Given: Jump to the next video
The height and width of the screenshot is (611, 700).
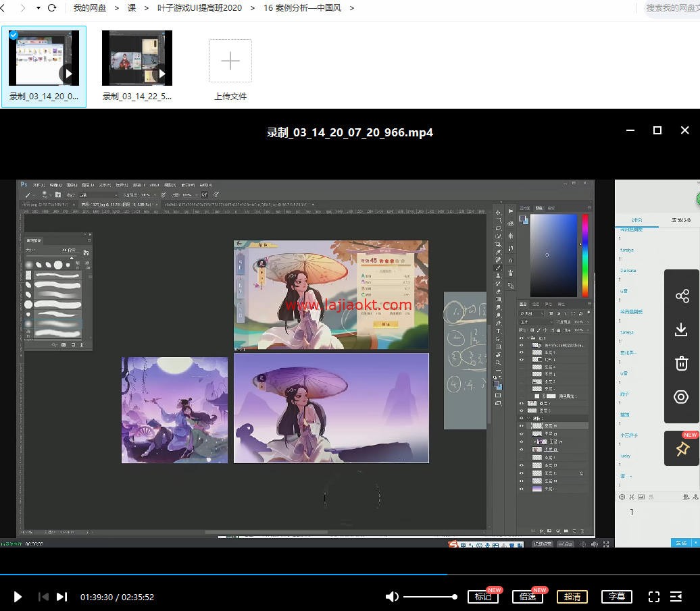Looking at the screenshot, I should point(61,597).
